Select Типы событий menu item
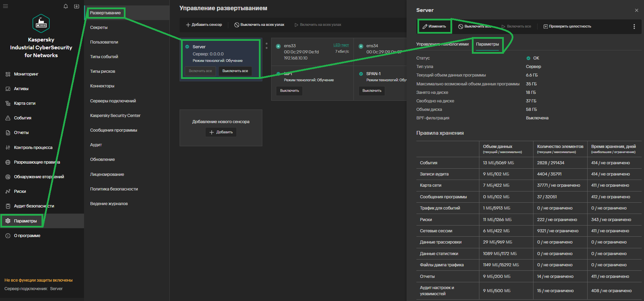644x301 pixels. tap(104, 56)
